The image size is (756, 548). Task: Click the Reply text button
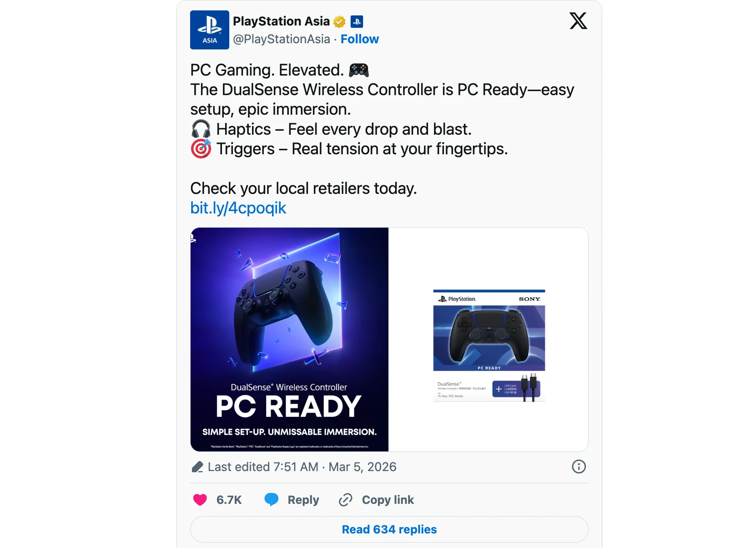pos(303,500)
